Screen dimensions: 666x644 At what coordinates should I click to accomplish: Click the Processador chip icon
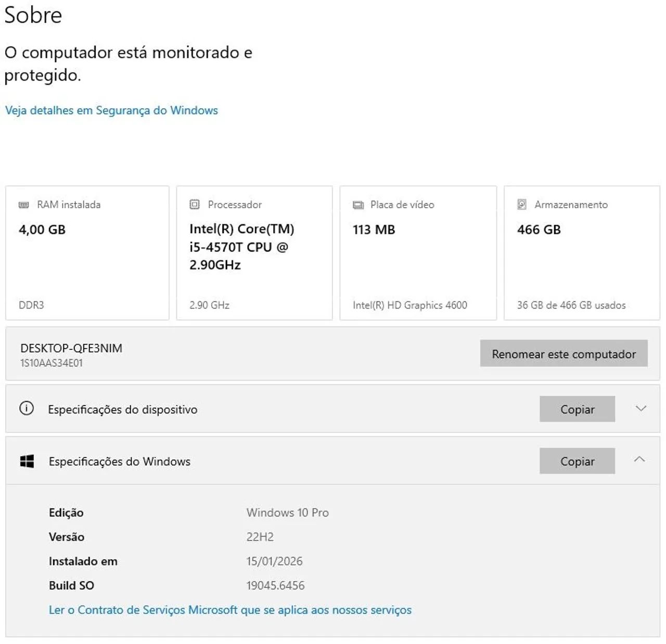[195, 205]
